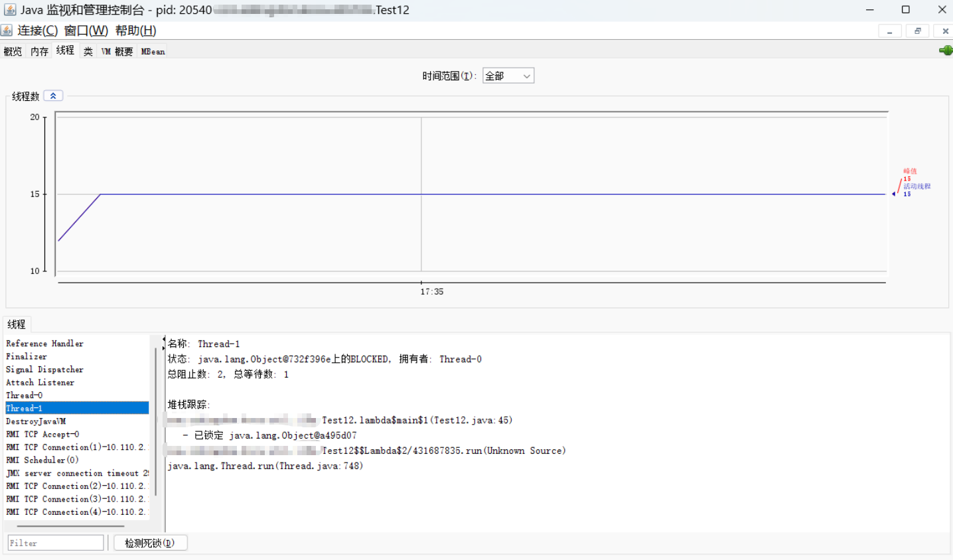Viewport: 953px width, 560px height.
Task: Open the 窗口(W) menu
Action: pos(86,31)
